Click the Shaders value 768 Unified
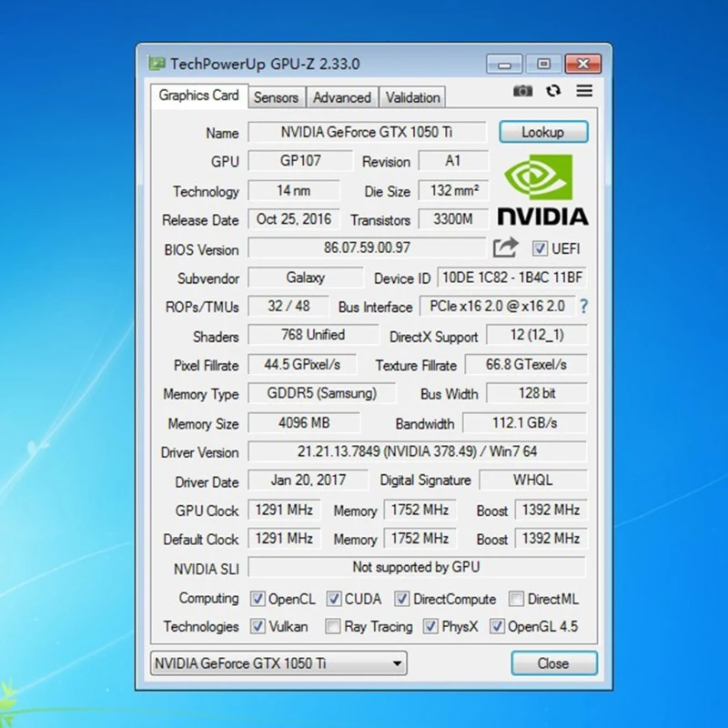 click(x=313, y=335)
